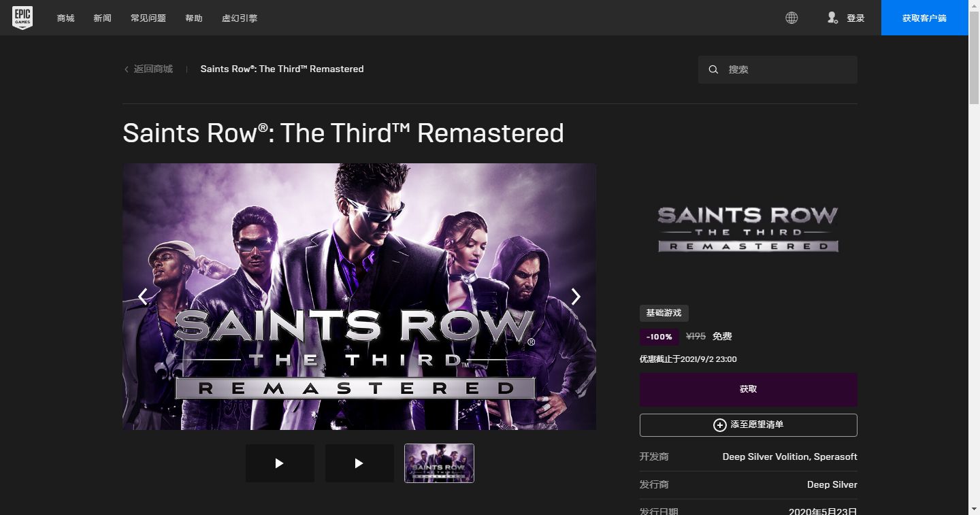The width and height of the screenshot is (980, 515).
Task: Open the 新闻 news menu
Action: tap(103, 18)
